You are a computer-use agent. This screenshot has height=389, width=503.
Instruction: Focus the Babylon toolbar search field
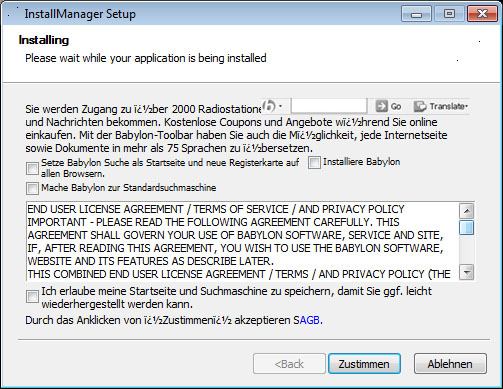329,106
